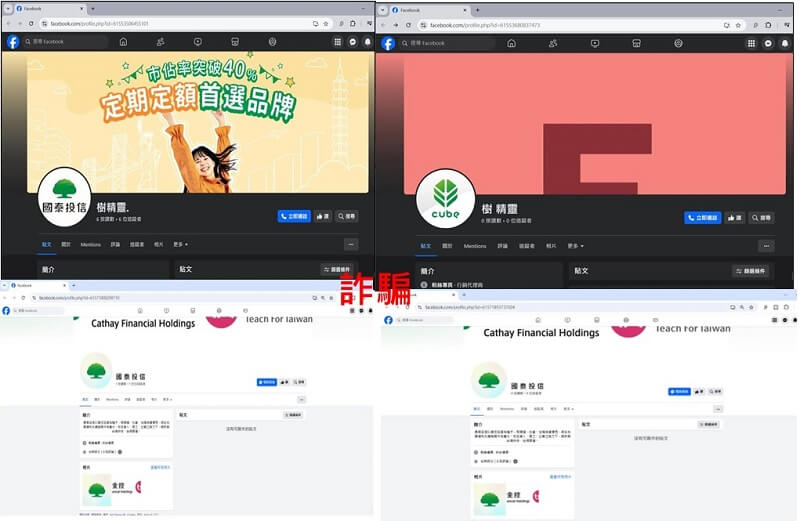Open the pink cover photo on cube 樹精靈 page

[594, 123]
